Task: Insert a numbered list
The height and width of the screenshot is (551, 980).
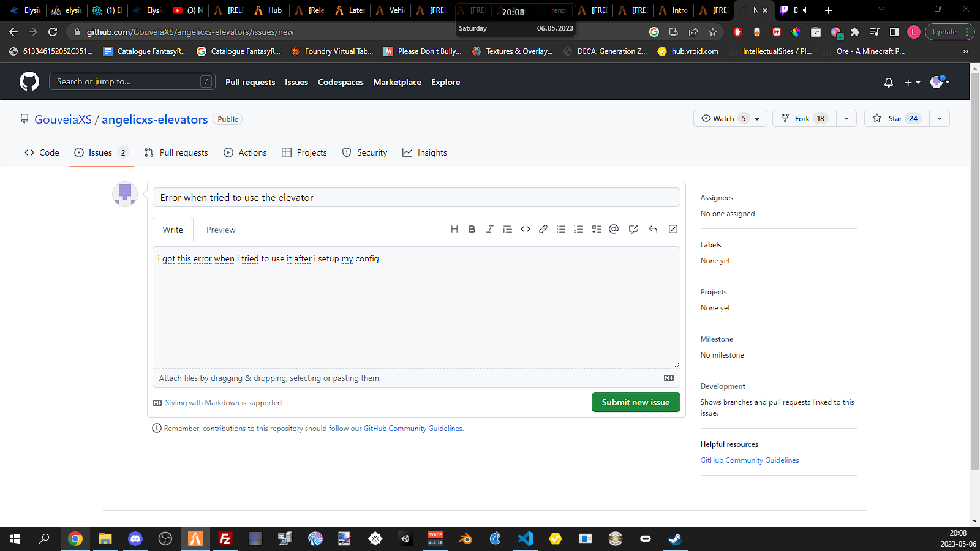Action: (x=578, y=228)
